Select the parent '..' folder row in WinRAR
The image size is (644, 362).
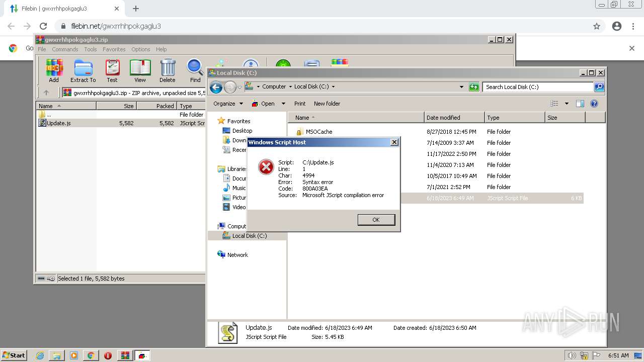coord(121,115)
